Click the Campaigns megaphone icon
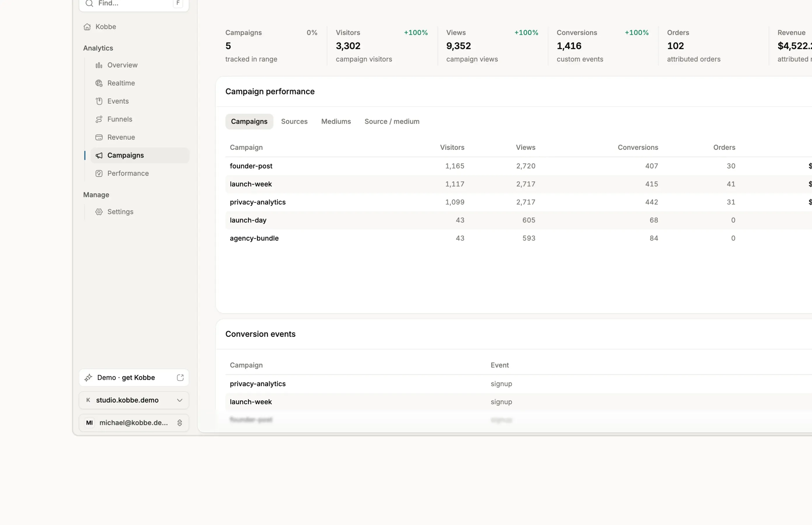 click(x=99, y=155)
